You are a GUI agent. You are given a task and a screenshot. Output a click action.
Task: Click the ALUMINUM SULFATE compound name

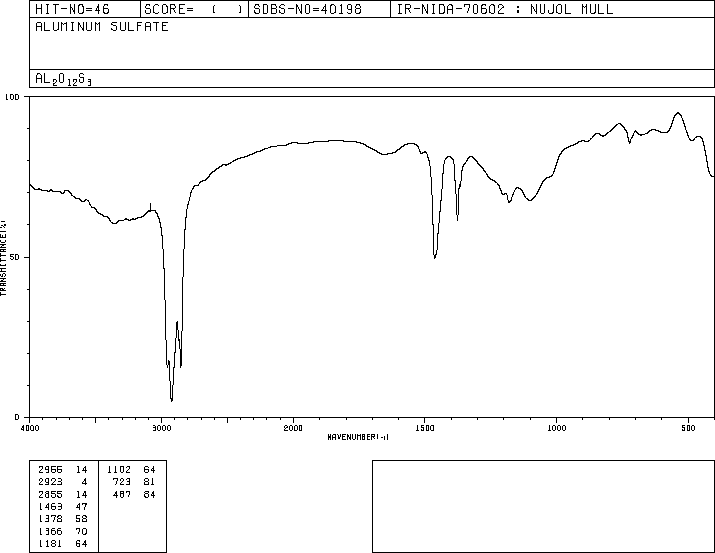point(102,27)
